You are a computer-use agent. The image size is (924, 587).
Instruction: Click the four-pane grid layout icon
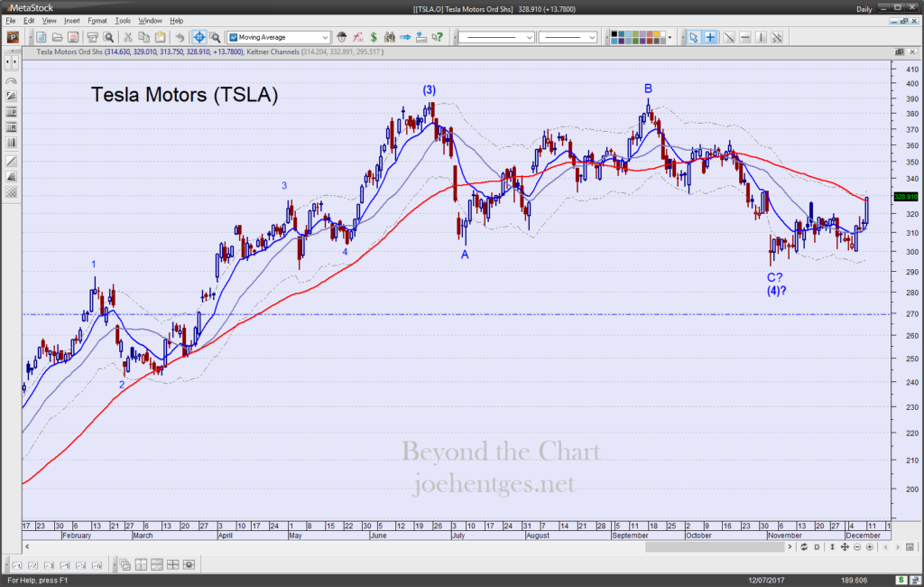172,565
